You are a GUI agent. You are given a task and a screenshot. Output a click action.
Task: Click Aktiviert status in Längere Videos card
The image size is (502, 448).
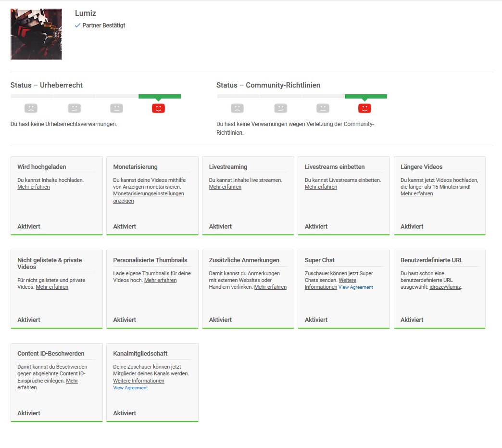click(412, 226)
